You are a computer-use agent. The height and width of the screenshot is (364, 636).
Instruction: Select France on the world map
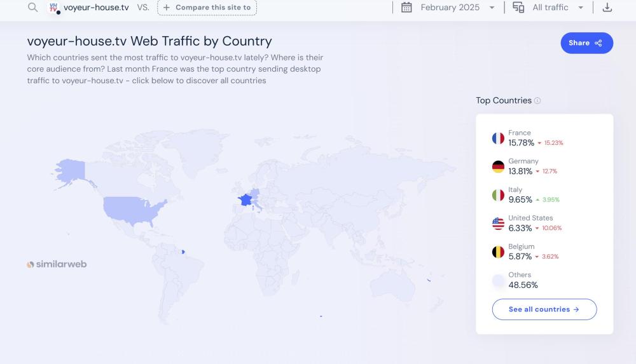pos(245,199)
